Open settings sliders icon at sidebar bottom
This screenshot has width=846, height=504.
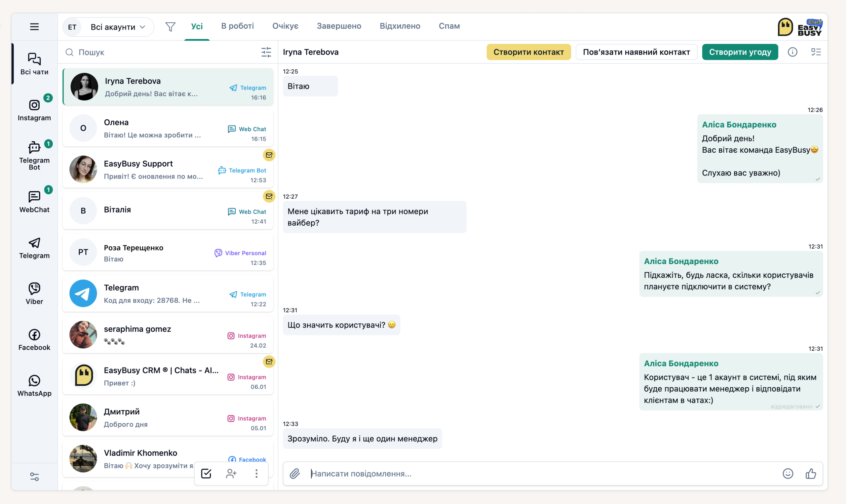pos(34,477)
